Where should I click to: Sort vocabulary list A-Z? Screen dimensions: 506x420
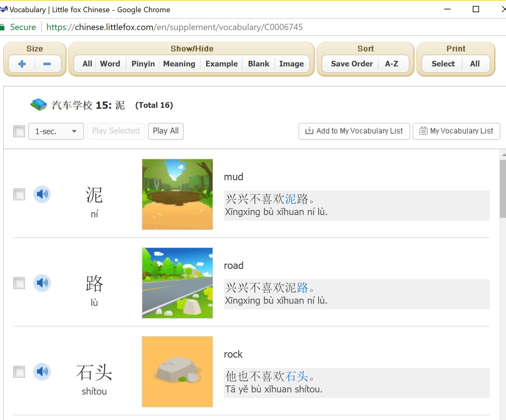point(391,64)
